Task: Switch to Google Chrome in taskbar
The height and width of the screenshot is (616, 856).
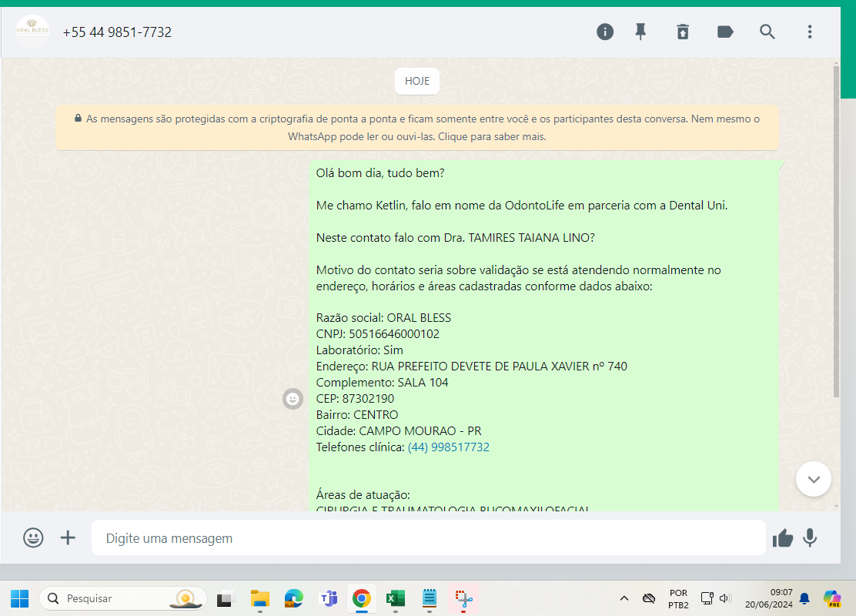Action: point(361,598)
